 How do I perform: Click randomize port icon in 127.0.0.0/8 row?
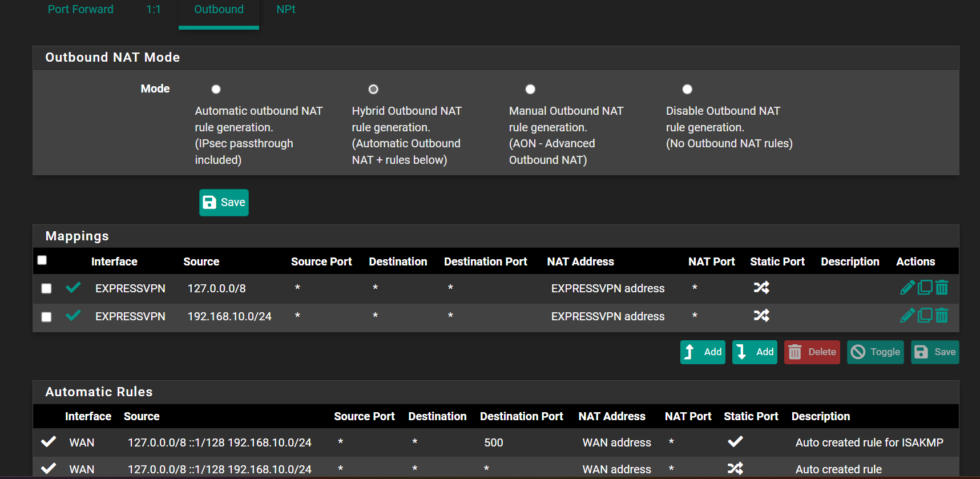(761, 287)
